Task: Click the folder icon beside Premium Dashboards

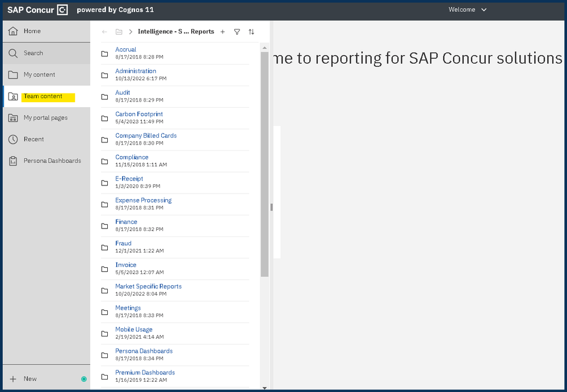Action: [104, 377]
